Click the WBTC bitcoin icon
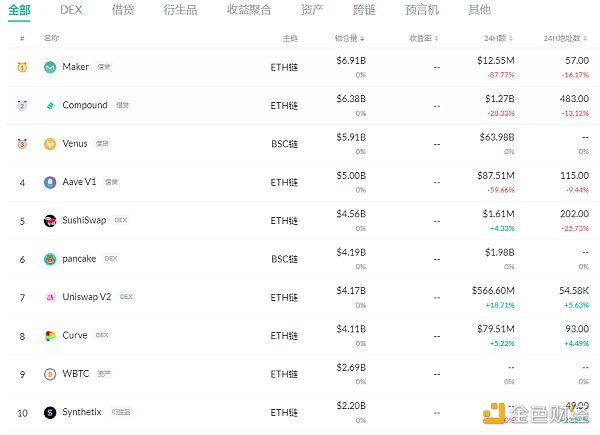 50,374
